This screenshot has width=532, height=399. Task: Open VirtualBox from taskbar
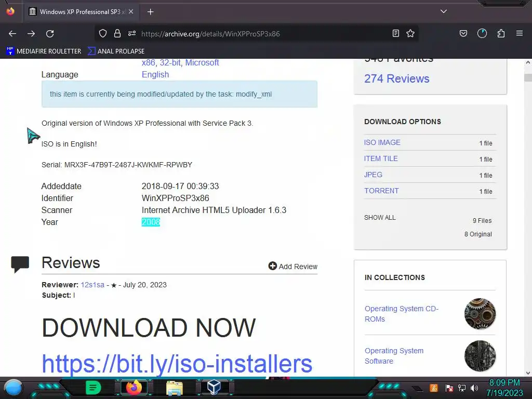(214, 387)
